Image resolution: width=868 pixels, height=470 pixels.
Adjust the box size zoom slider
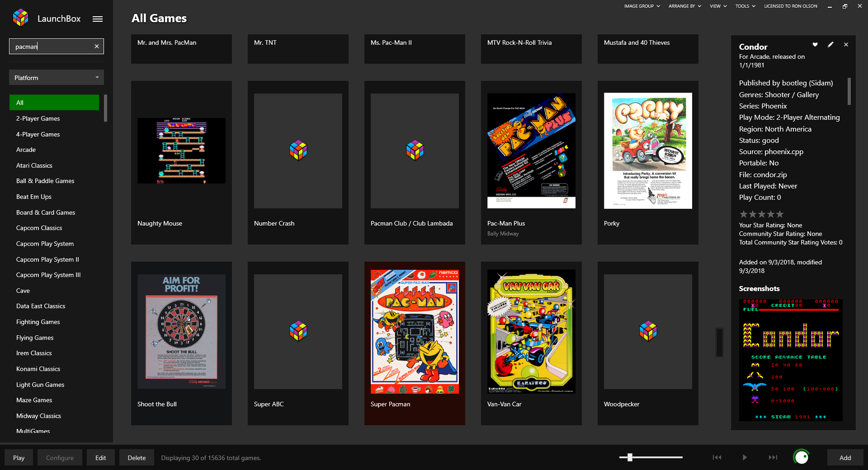[x=630, y=457]
